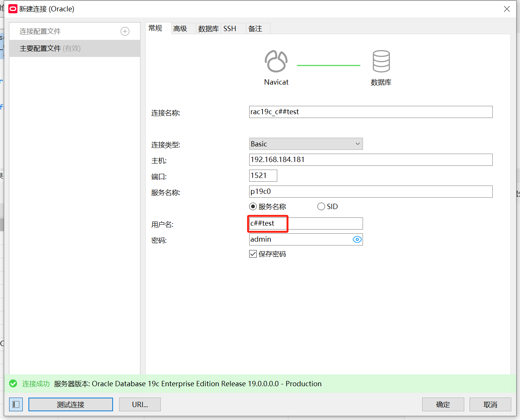This screenshot has height=420, width=520.
Task: Click the Navicat logo icon
Action: point(276,61)
